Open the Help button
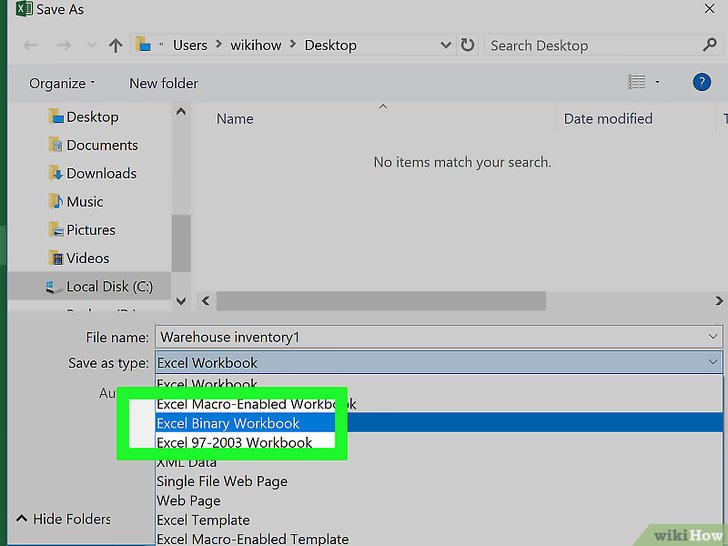 (x=702, y=82)
